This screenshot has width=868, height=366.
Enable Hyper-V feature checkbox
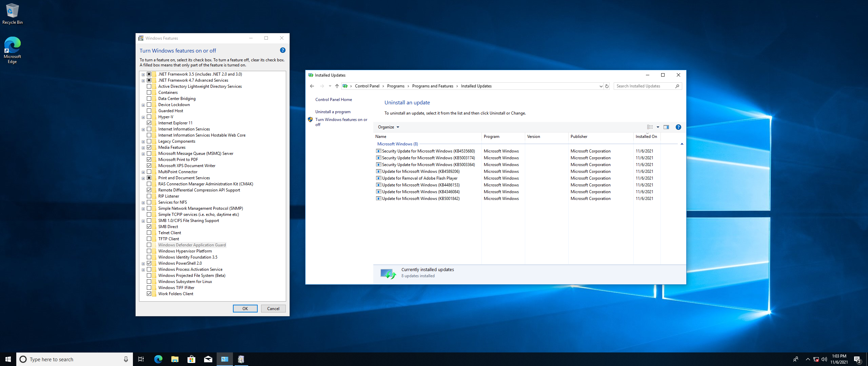[x=149, y=117]
